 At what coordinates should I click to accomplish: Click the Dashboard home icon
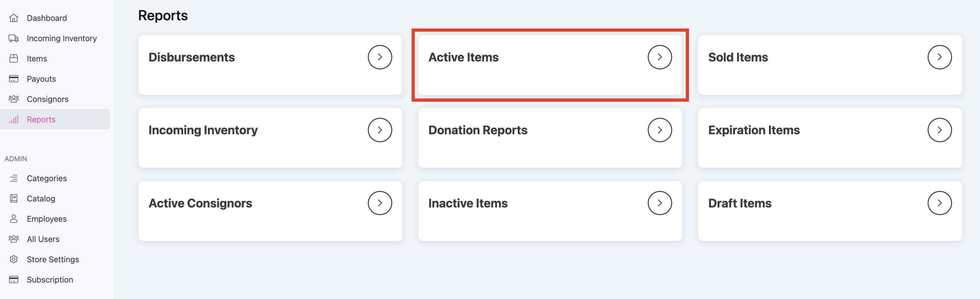click(x=14, y=18)
